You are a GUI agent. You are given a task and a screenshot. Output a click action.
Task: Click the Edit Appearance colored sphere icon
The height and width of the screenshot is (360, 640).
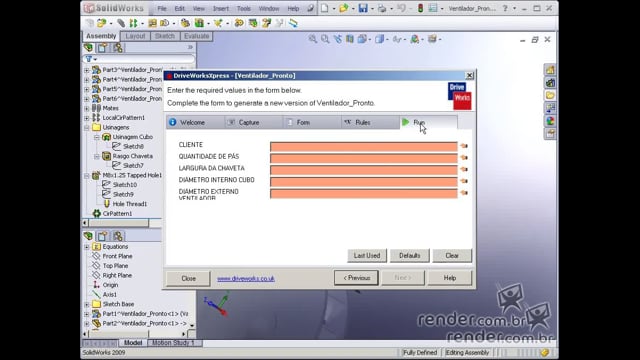coord(415,39)
